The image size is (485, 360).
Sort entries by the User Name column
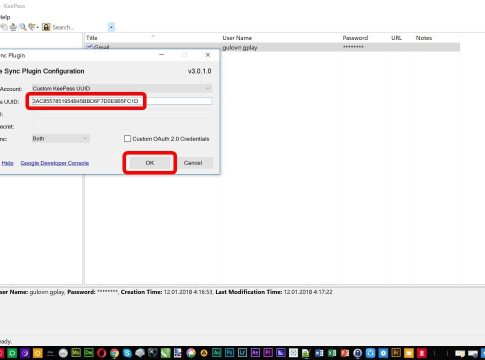[x=237, y=38]
